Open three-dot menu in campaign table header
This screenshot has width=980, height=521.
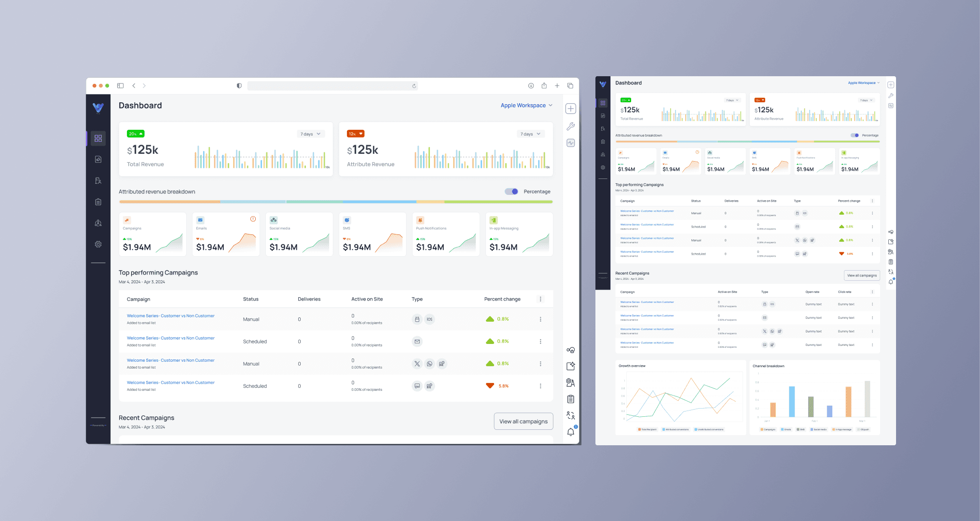tap(540, 299)
